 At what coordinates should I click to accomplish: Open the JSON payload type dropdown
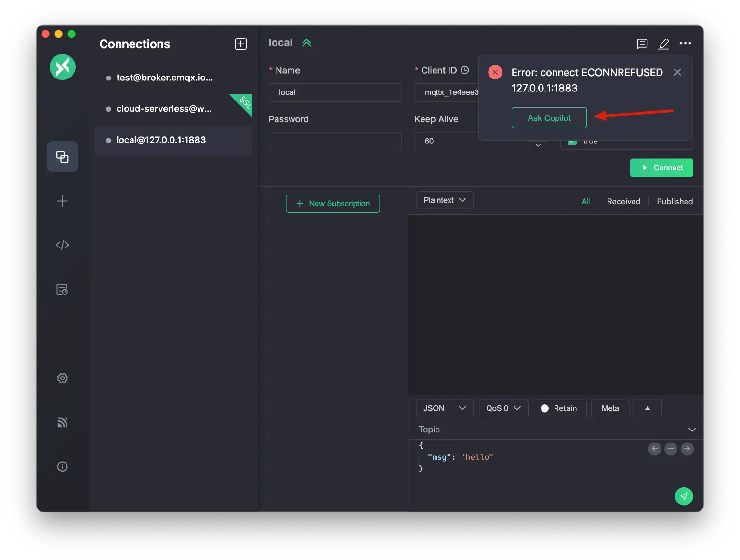point(444,408)
